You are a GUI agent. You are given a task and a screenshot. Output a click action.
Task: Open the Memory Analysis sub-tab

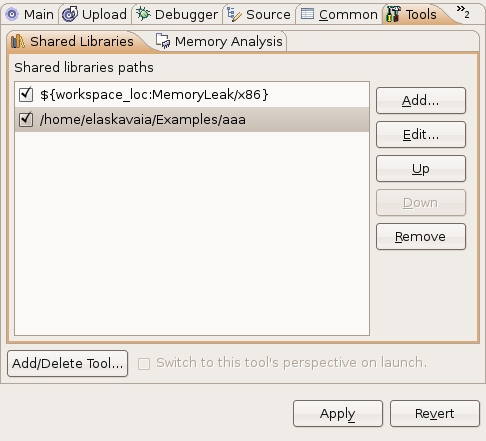click(x=219, y=42)
